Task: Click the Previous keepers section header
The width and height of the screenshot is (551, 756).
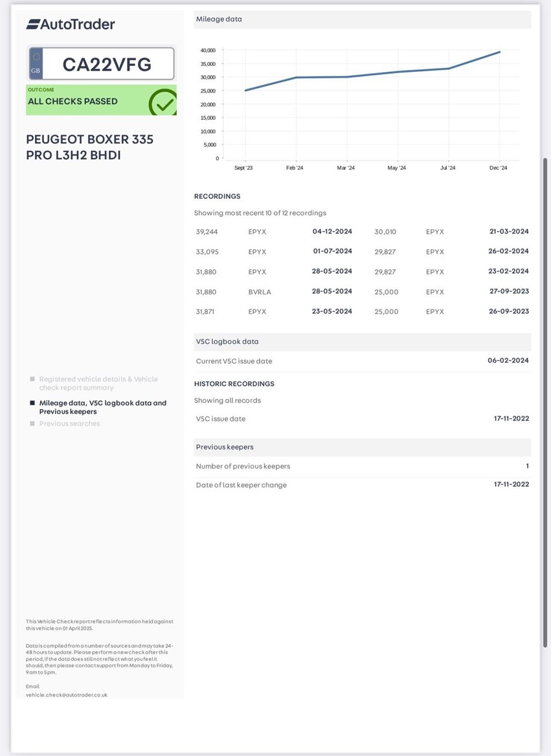Action: coord(363,447)
